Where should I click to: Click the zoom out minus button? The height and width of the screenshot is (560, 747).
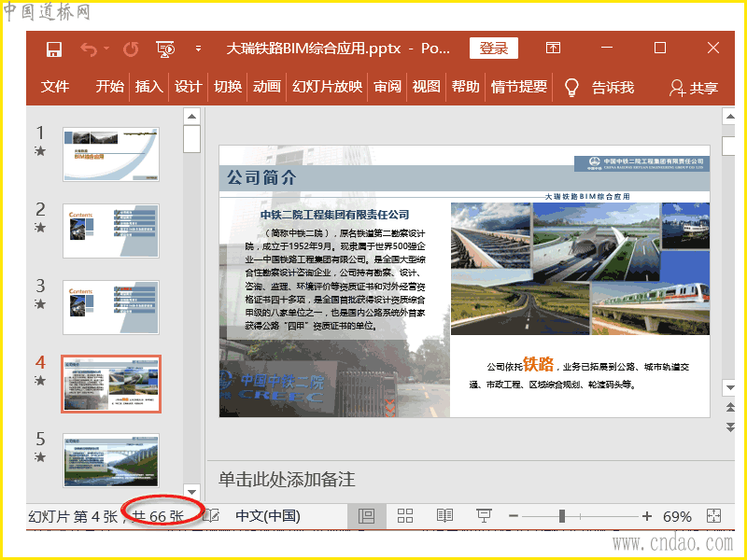point(513,516)
